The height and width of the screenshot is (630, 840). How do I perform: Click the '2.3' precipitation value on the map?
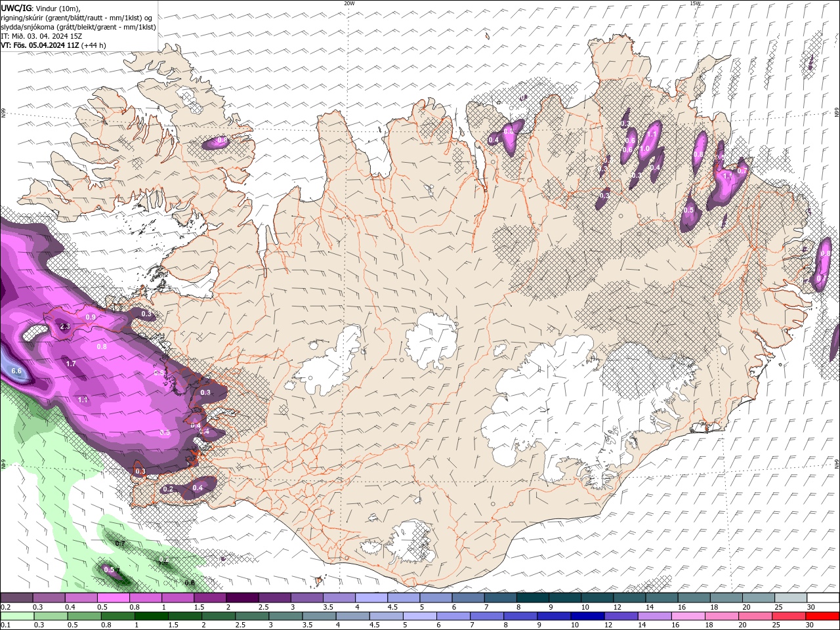pos(64,326)
